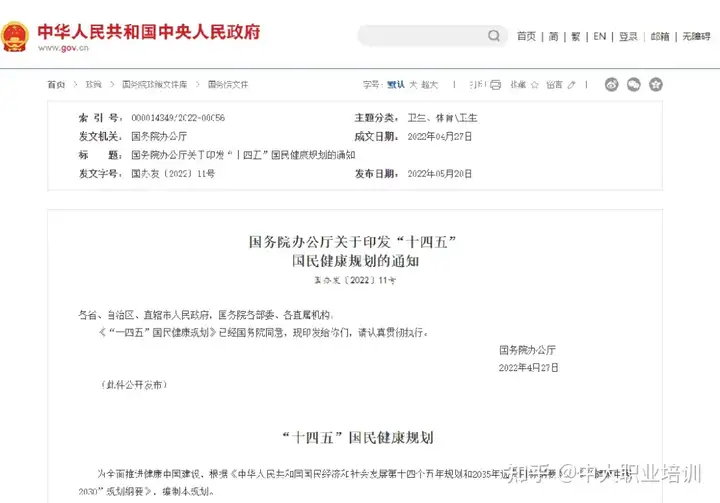Open the 登录 login link
Screen dimensions: 720x503
click(x=628, y=36)
